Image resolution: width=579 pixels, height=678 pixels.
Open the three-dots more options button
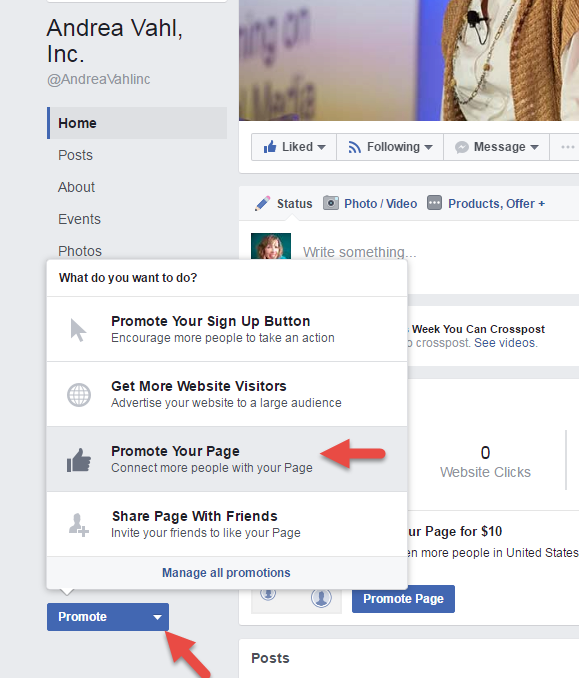[567, 147]
